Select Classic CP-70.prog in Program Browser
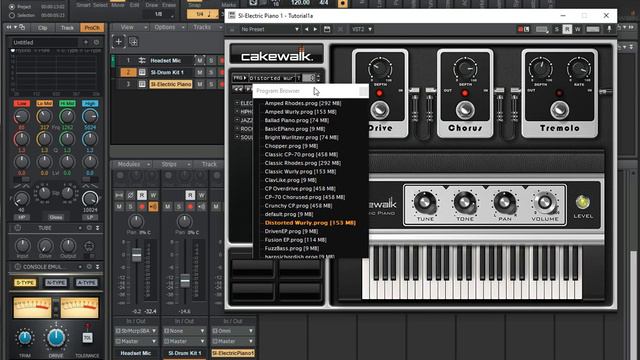 (301, 155)
